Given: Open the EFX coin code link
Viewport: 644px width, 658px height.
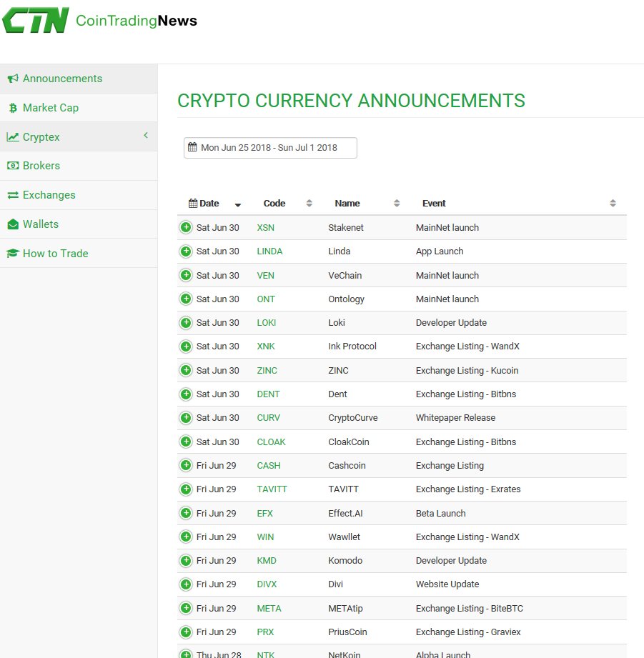Looking at the screenshot, I should [265, 513].
